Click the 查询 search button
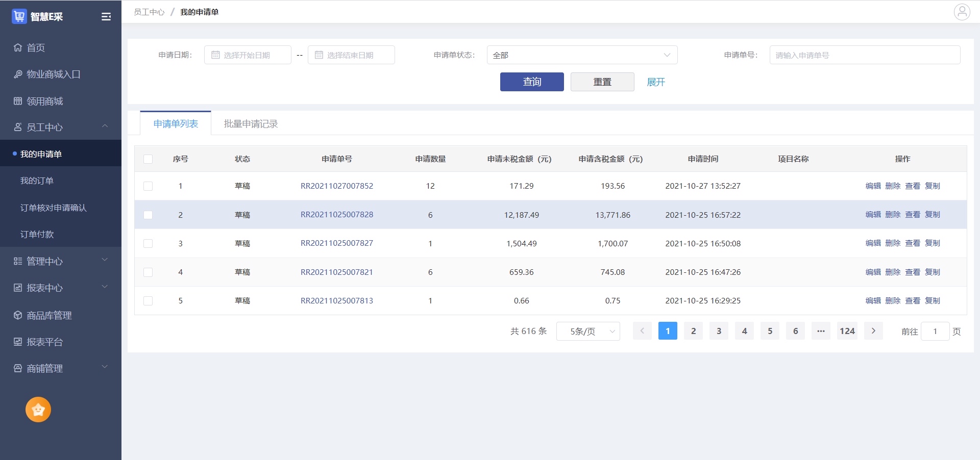 532,82
